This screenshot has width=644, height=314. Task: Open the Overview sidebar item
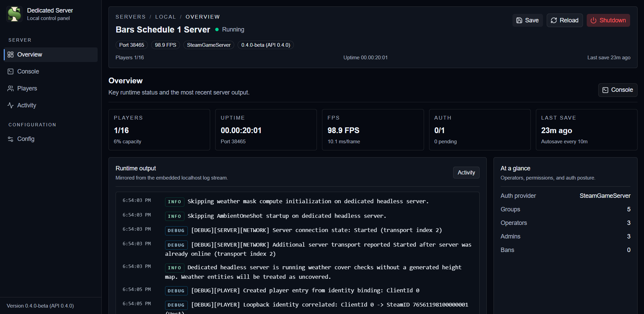pos(51,55)
